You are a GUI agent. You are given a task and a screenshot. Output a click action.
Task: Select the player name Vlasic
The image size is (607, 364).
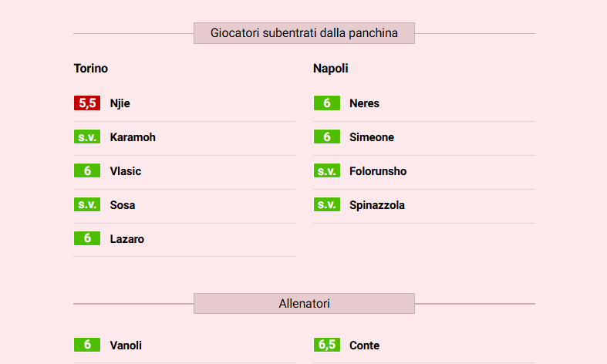click(126, 171)
